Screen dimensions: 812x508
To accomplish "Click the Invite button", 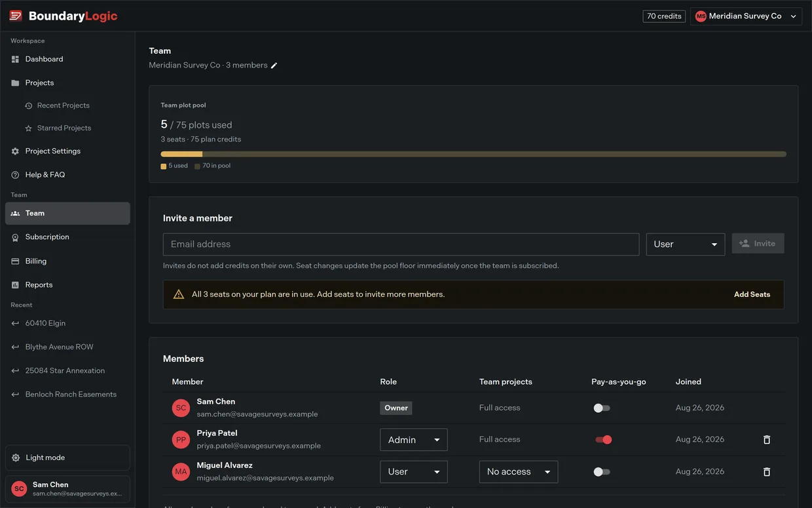I will (x=758, y=244).
